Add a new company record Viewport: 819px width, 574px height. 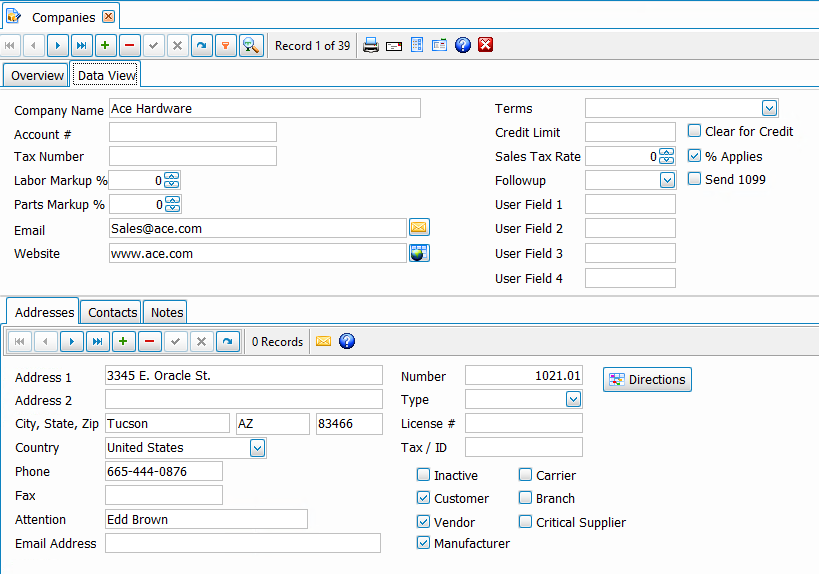coord(106,45)
